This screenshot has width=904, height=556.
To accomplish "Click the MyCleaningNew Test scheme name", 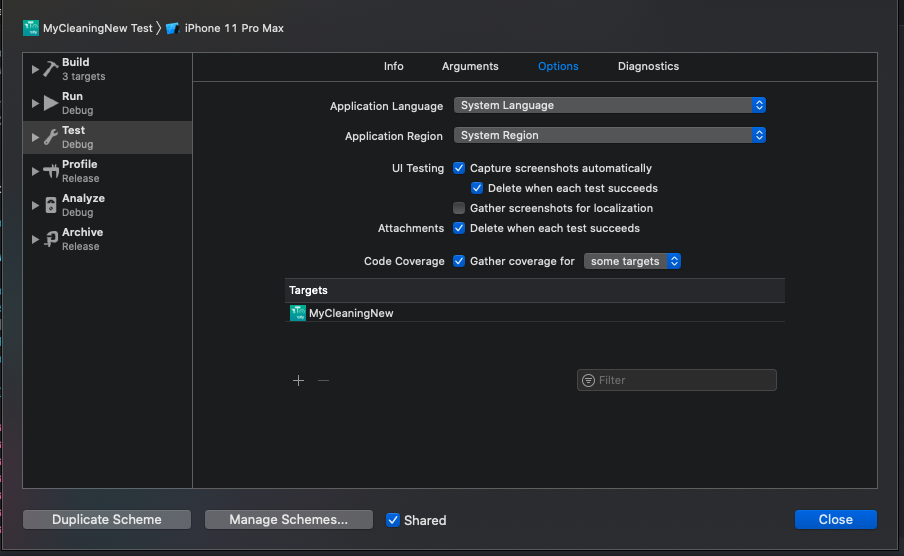I will pos(97,28).
